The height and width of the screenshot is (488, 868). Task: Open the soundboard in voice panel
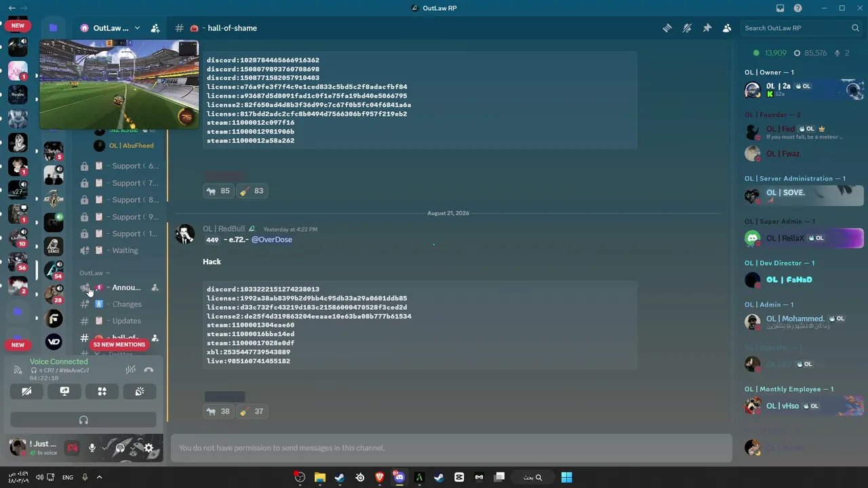click(x=140, y=391)
